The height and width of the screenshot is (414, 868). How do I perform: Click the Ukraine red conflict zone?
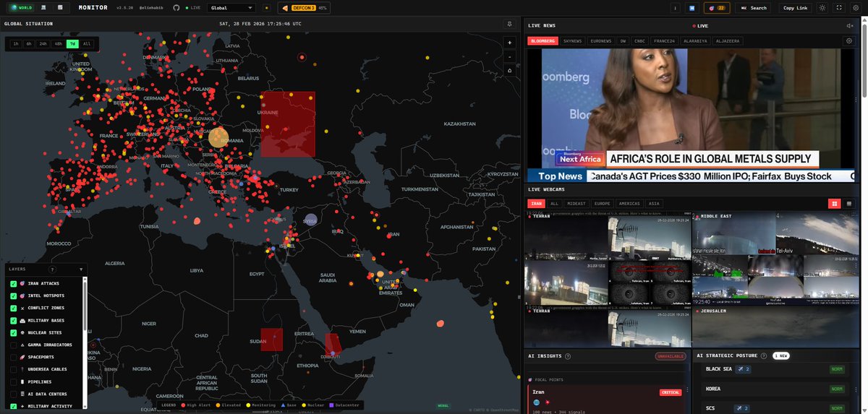coord(288,124)
